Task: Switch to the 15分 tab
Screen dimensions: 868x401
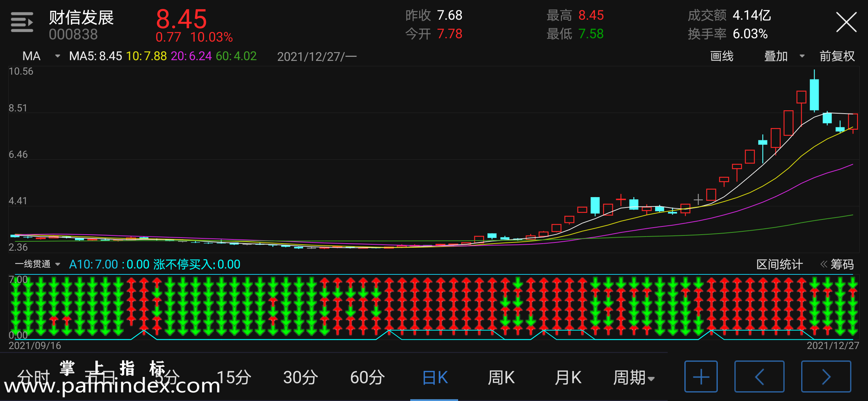Action: click(234, 378)
